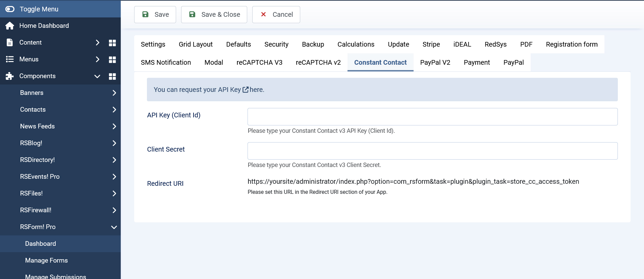
Task: Open the PayPal V2 tab
Action: [435, 62]
